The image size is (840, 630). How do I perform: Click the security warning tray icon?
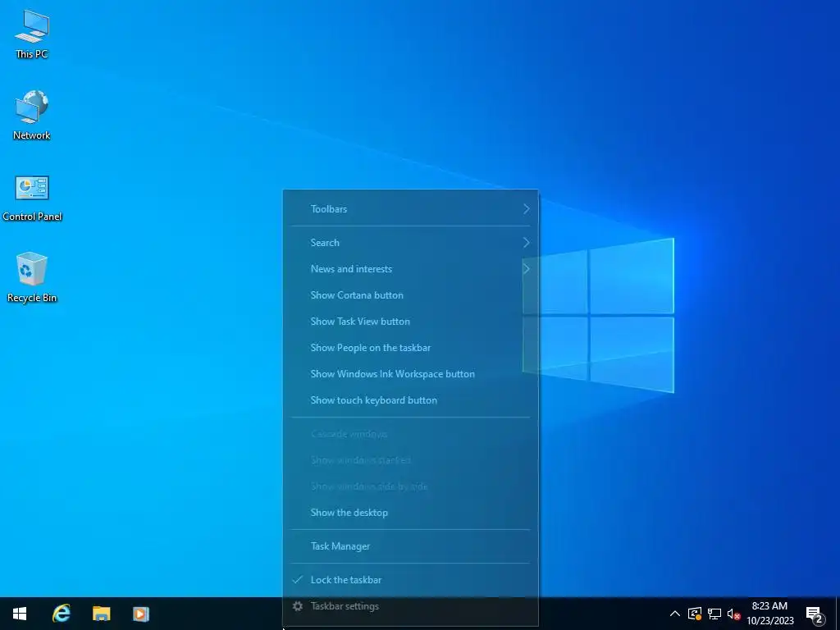pos(695,614)
